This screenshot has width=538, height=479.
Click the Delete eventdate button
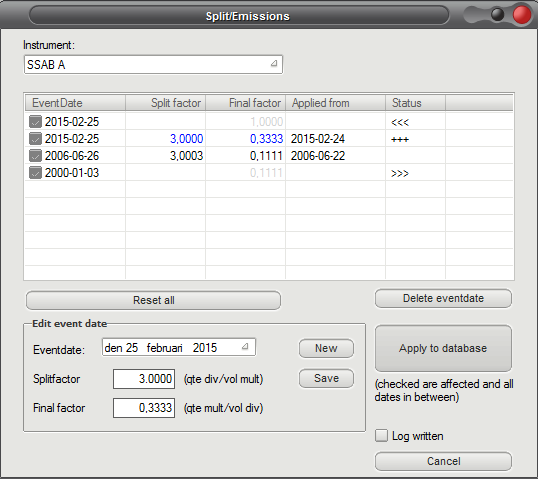tap(443, 298)
